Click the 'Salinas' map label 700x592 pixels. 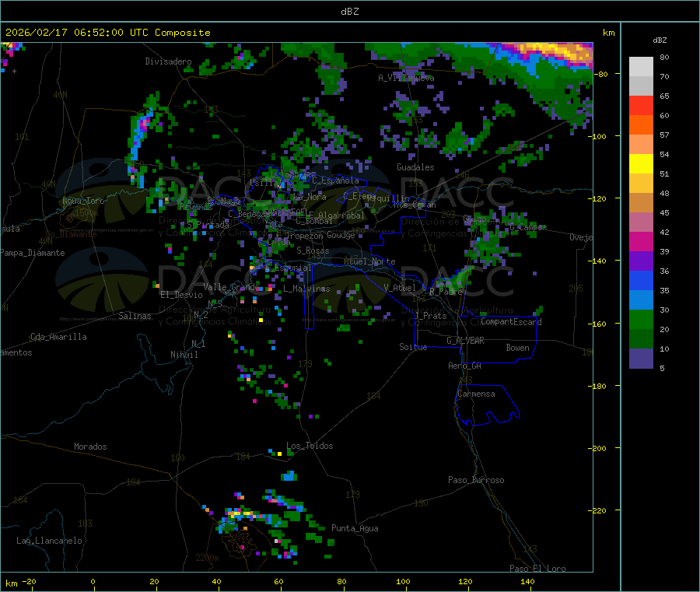pyautogui.click(x=135, y=316)
